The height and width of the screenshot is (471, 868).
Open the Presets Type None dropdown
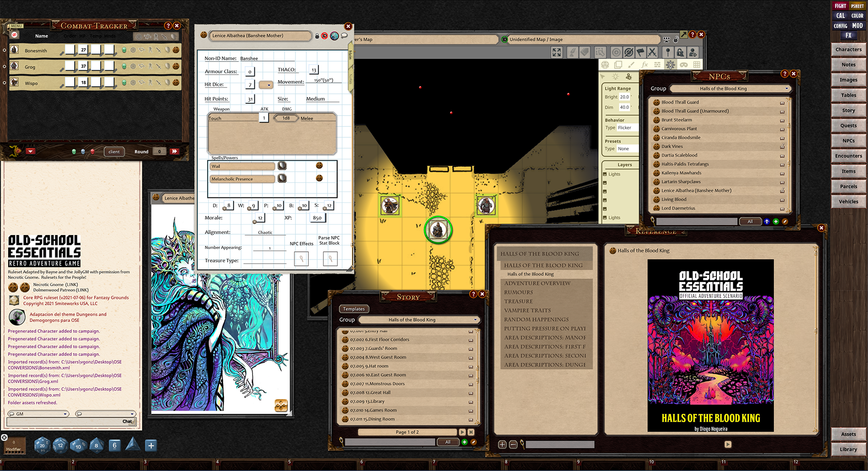pos(627,149)
